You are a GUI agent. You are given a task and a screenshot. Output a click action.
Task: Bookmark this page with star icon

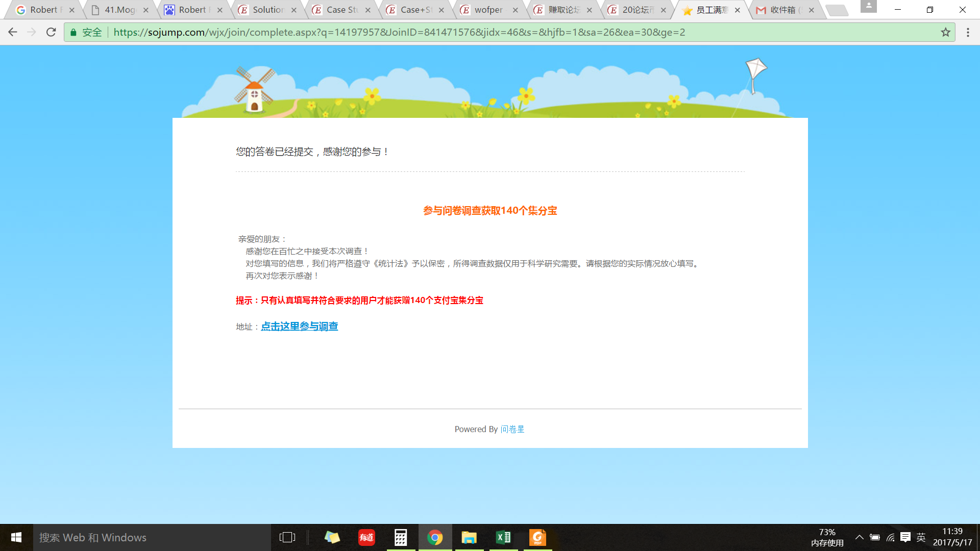pyautogui.click(x=945, y=32)
